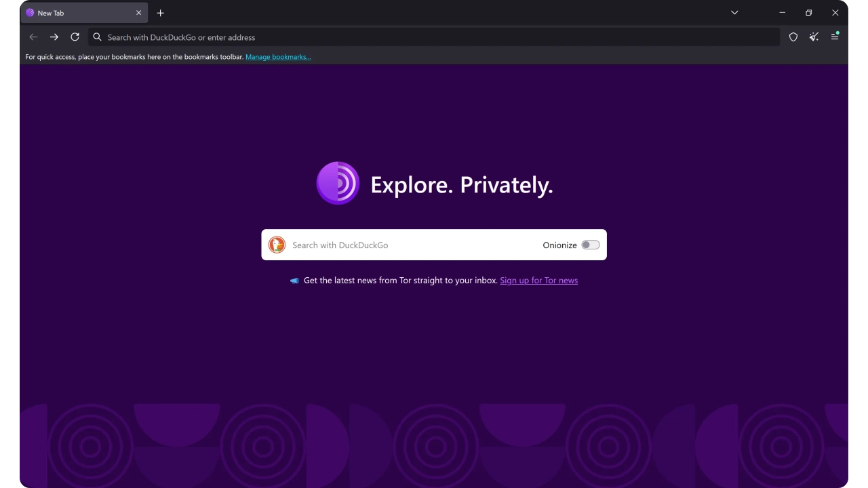Follow the Sign up for Tor news link
868x488 pixels.
click(538, 281)
